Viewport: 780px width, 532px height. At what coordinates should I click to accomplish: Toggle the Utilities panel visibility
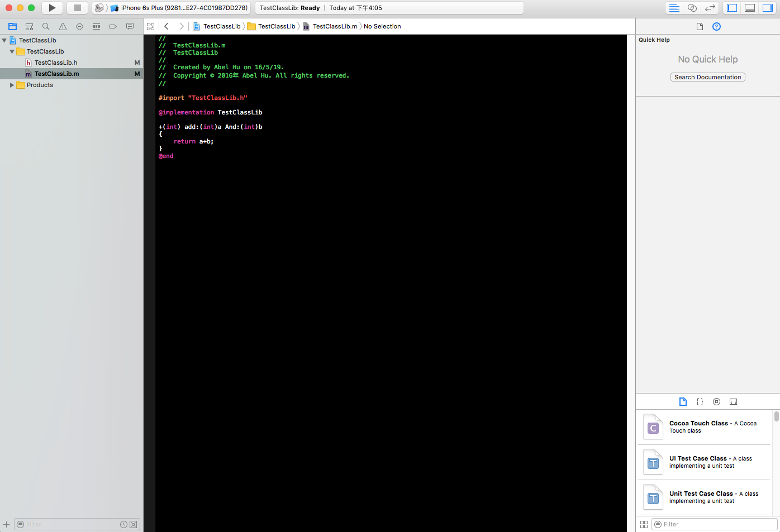tap(768, 8)
